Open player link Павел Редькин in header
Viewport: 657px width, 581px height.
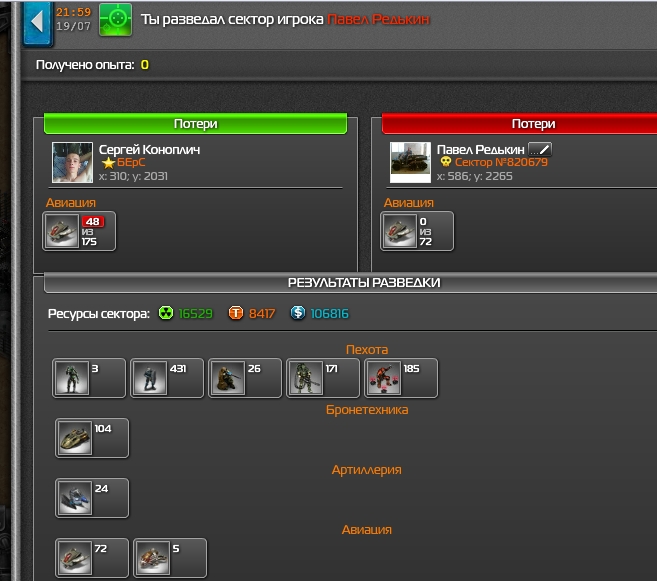(378, 19)
